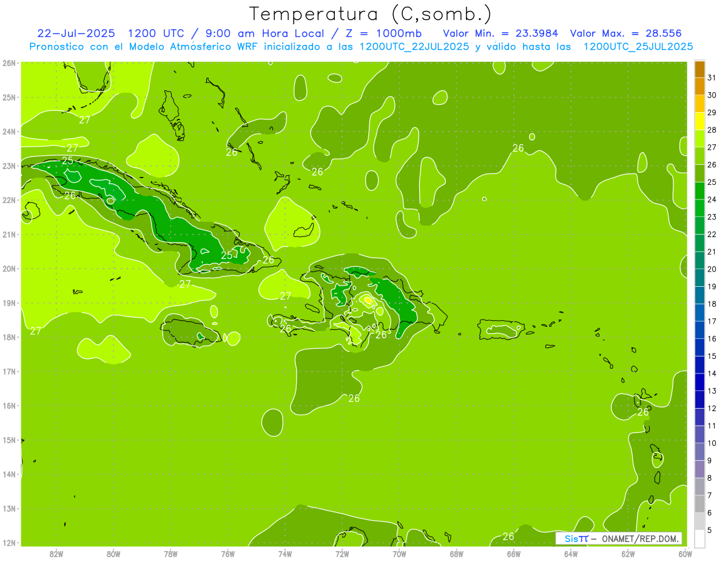This screenshot has height=562, width=728.
Task: Click the '80W' longitude axis label
Action: pyautogui.click(x=113, y=554)
